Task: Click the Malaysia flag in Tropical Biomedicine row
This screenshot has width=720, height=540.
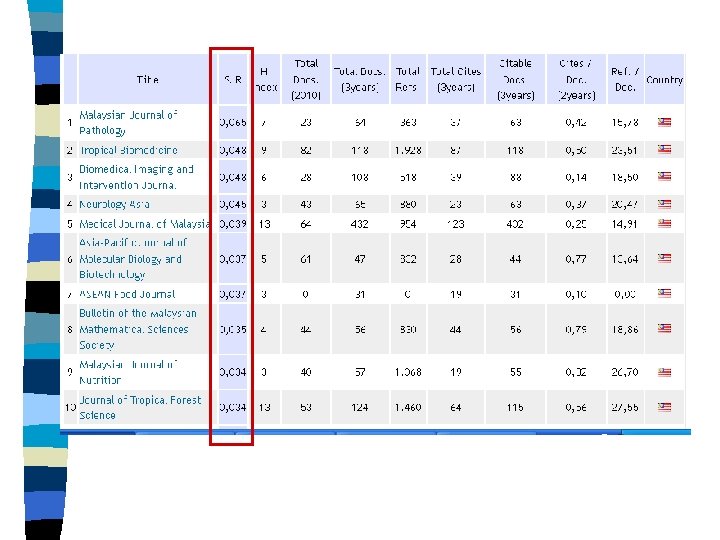Action: [x=664, y=149]
